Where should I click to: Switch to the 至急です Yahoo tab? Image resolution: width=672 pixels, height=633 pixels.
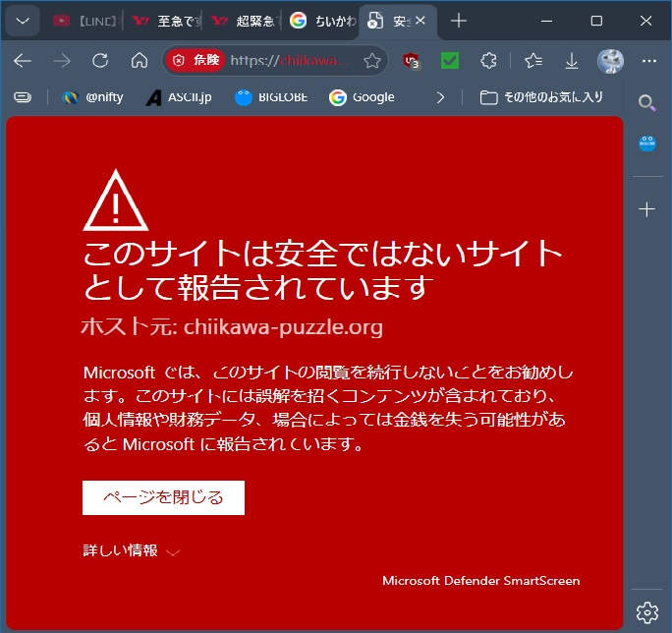[167, 21]
